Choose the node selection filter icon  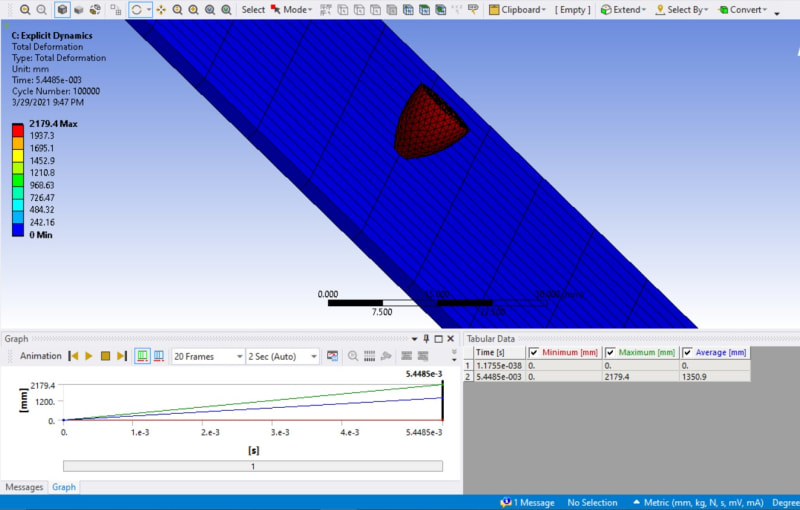(408, 9)
